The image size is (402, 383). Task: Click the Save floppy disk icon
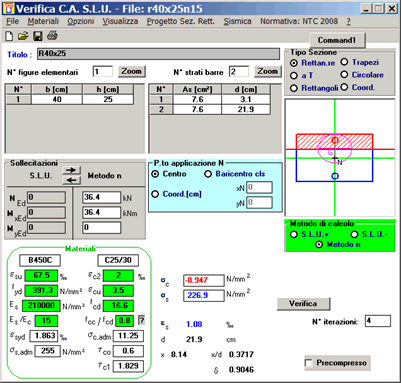click(38, 36)
